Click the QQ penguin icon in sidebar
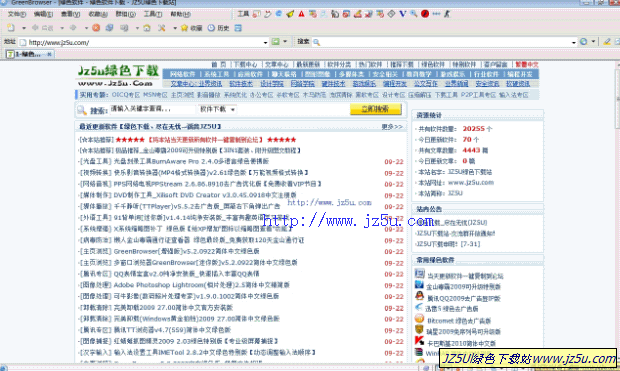Viewport: 620px width, 371px height. [x=420, y=296]
